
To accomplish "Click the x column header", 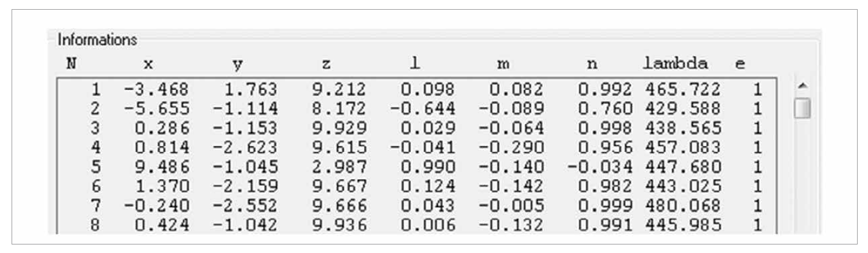I will (x=149, y=63).
